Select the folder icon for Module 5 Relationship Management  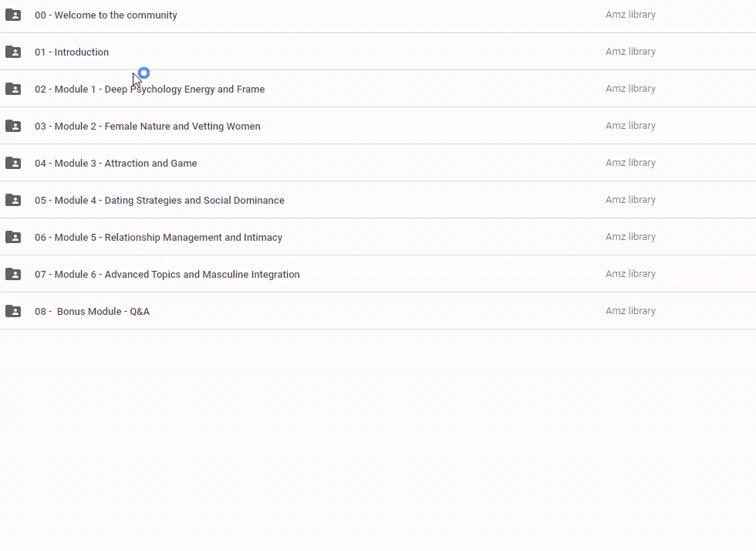(13, 237)
